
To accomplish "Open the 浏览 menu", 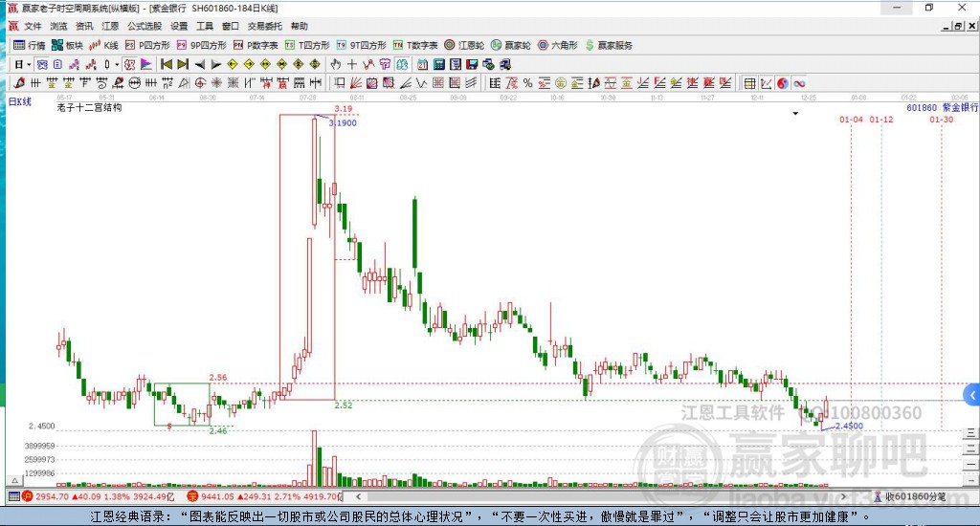I will [x=58, y=26].
